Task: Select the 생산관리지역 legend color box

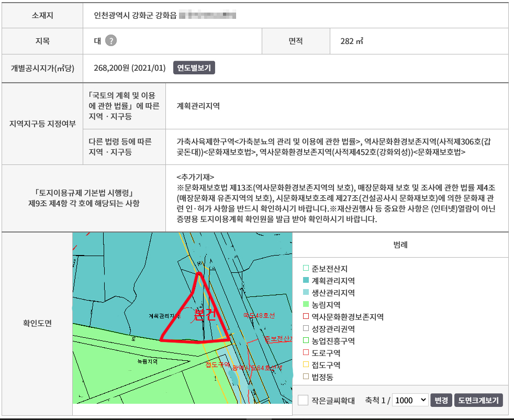Action: pyautogui.click(x=306, y=293)
